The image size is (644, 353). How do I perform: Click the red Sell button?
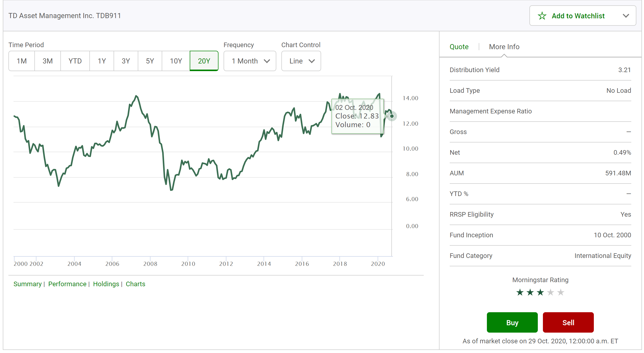coord(568,322)
